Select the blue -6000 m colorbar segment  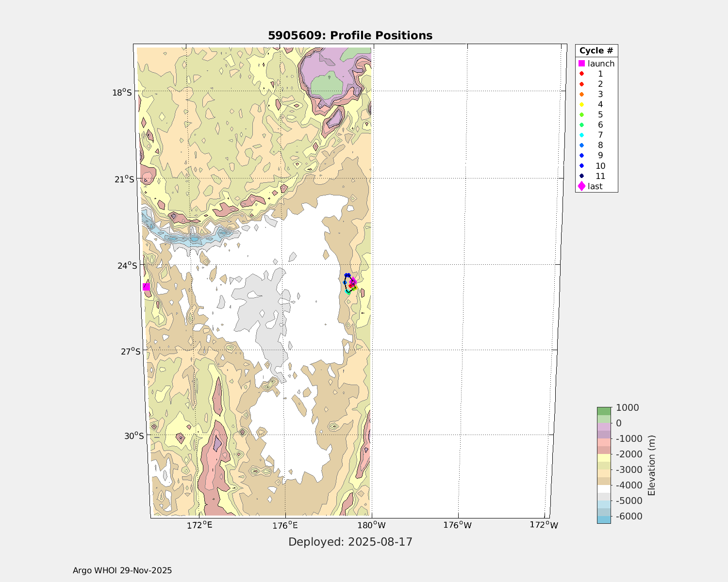[604, 519]
